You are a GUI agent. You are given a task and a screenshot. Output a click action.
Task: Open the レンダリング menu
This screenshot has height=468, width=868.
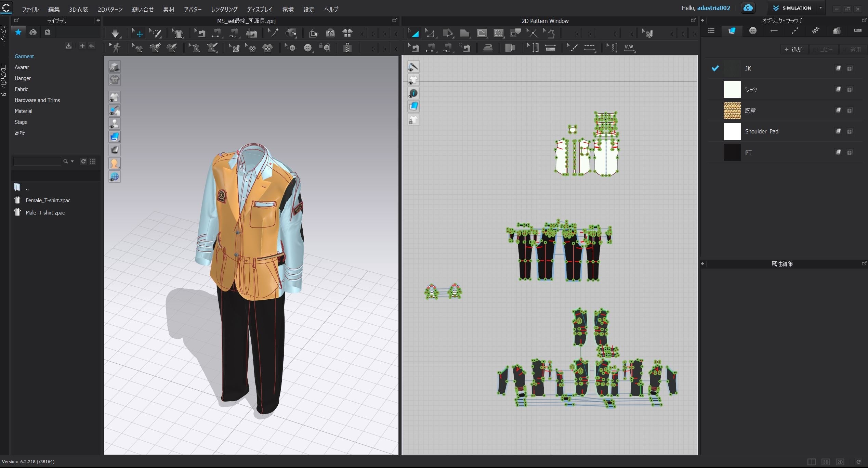click(224, 9)
